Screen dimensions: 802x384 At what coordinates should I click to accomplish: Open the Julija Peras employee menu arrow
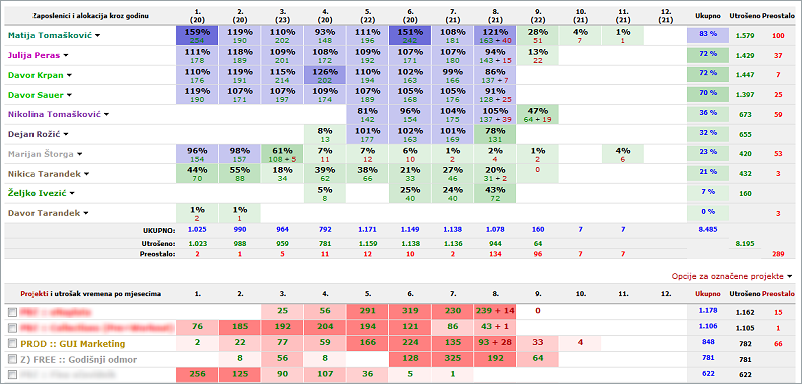coord(65,55)
